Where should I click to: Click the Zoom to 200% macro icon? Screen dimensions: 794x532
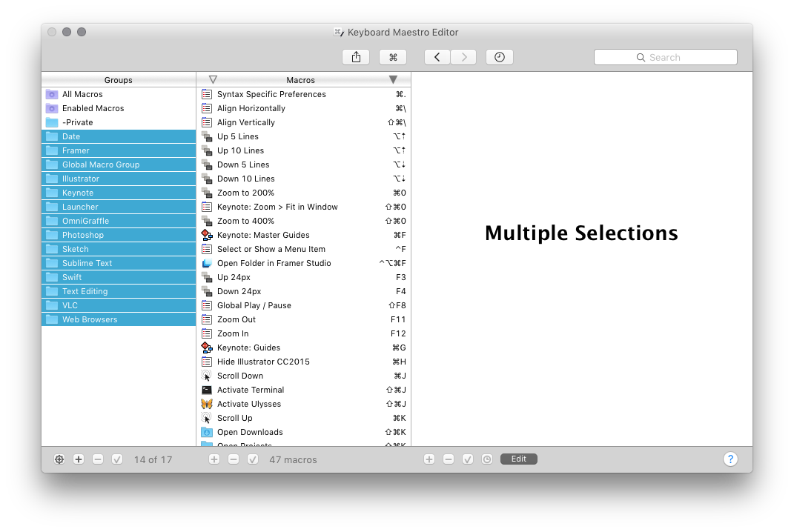(x=207, y=193)
